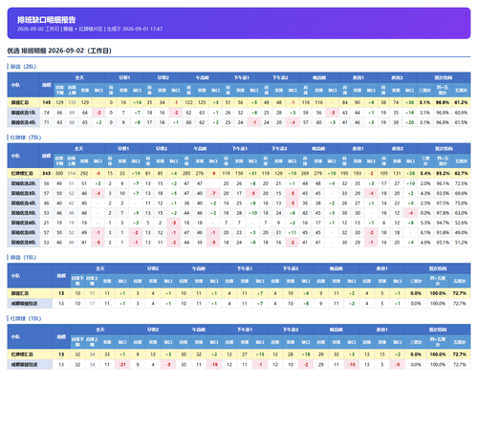The width and height of the screenshot is (478, 448).
Task: Click 75.0% in the 7队 table
Action: click(x=461, y=203)
